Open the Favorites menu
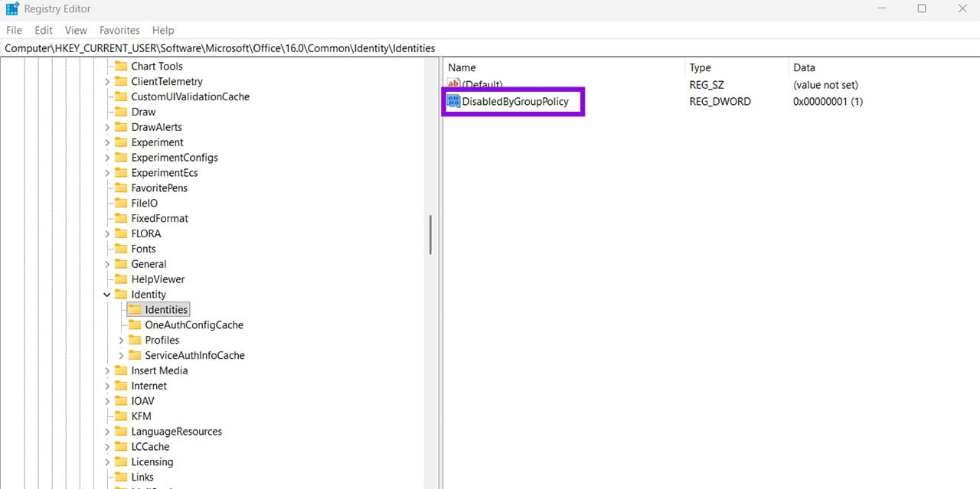 click(x=119, y=30)
